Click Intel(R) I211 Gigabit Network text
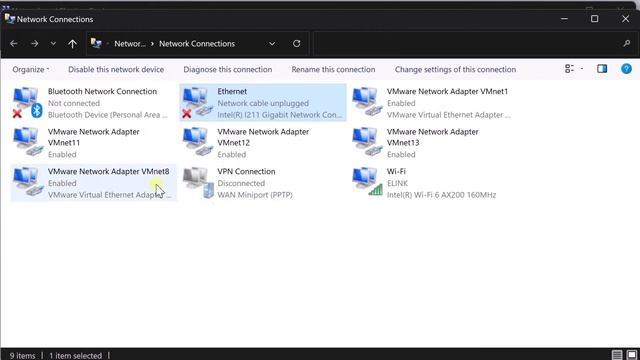 [x=279, y=115]
